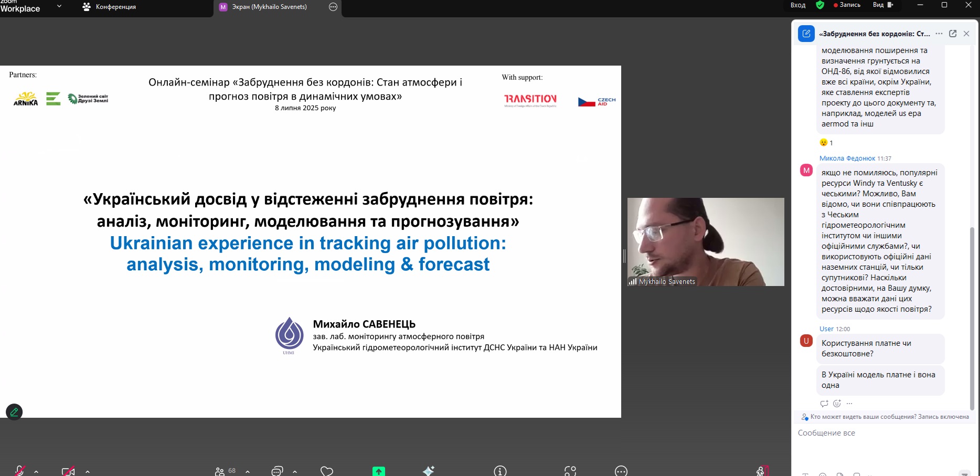The image size is (980, 476).
Task: Open the meeting info icon in the bottom toolbar
Action: click(x=500, y=471)
